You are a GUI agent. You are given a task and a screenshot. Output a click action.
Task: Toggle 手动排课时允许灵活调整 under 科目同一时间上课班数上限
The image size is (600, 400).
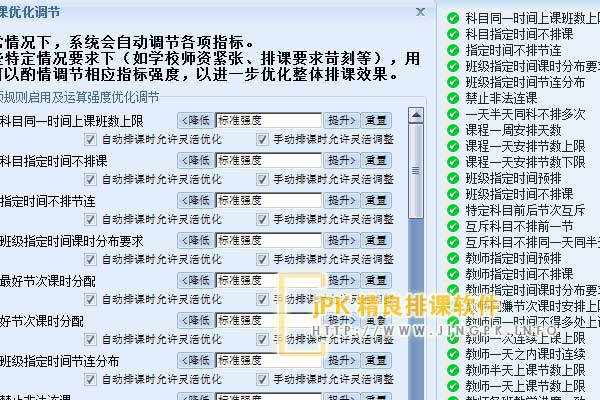pyautogui.click(x=262, y=139)
